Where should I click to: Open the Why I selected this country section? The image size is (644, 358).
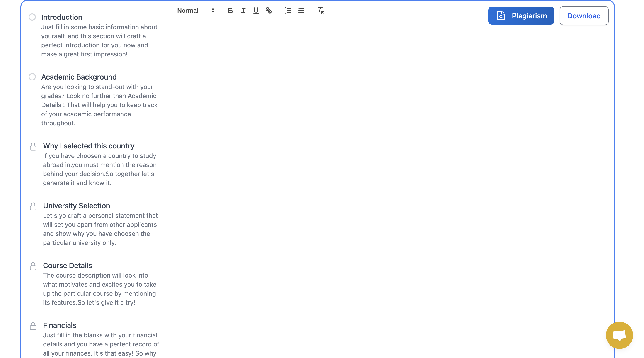tap(89, 146)
